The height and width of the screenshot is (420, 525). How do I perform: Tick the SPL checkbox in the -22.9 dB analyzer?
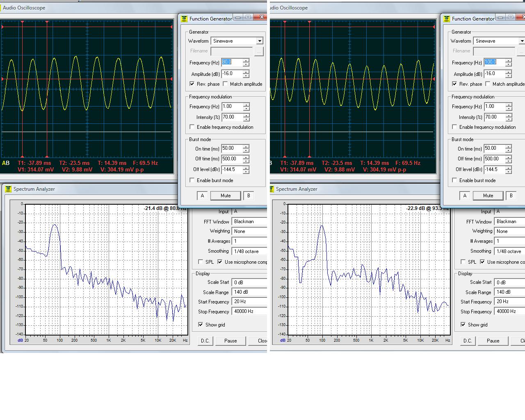463,262
